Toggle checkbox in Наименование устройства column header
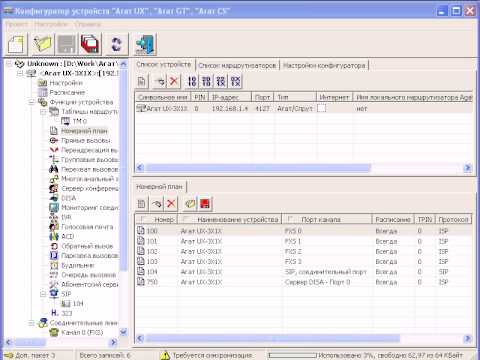Screen dimensions: 480x360 pos(186,219)
